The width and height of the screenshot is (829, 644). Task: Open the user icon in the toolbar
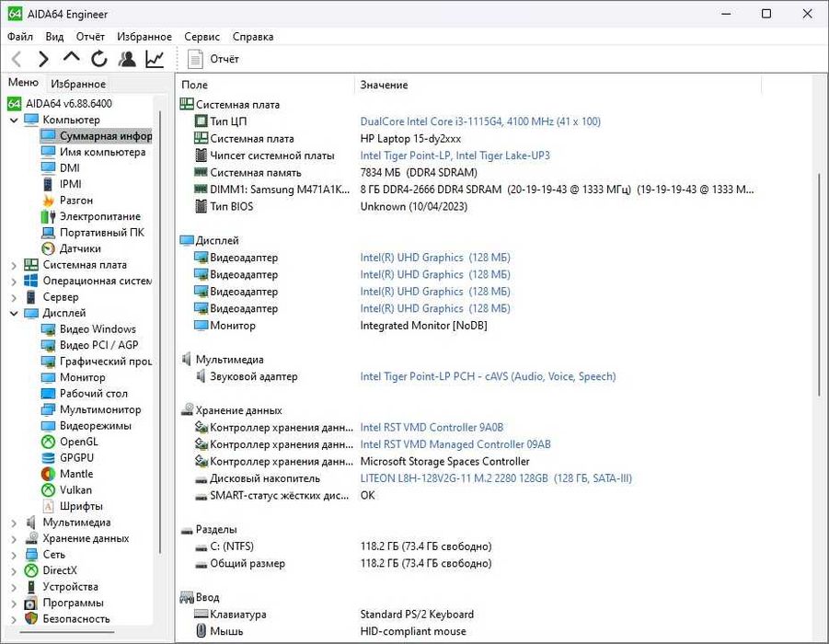click(x=127, y=59)
